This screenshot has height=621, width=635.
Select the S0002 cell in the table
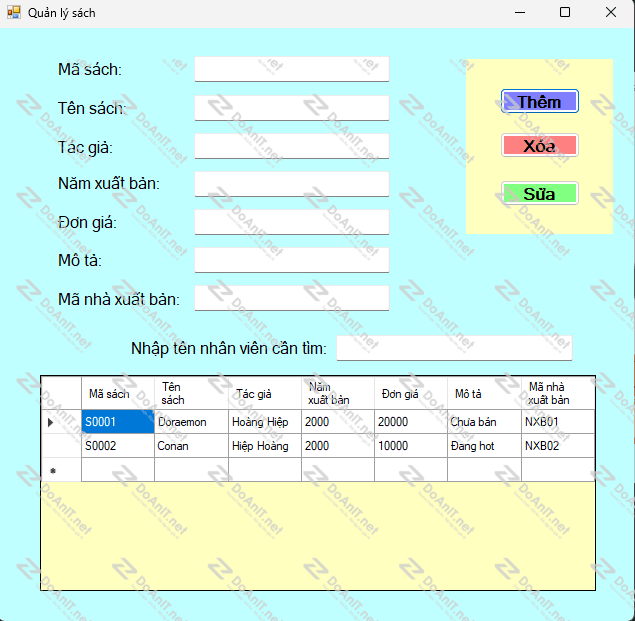click(117, 446)
